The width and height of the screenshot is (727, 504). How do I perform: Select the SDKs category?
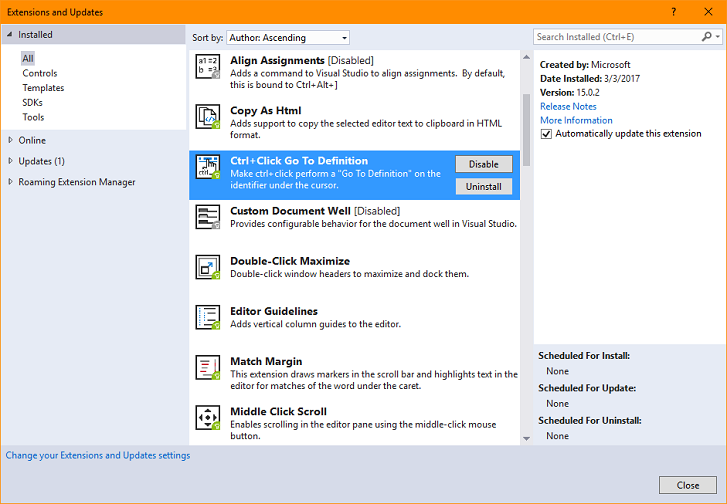32,102
